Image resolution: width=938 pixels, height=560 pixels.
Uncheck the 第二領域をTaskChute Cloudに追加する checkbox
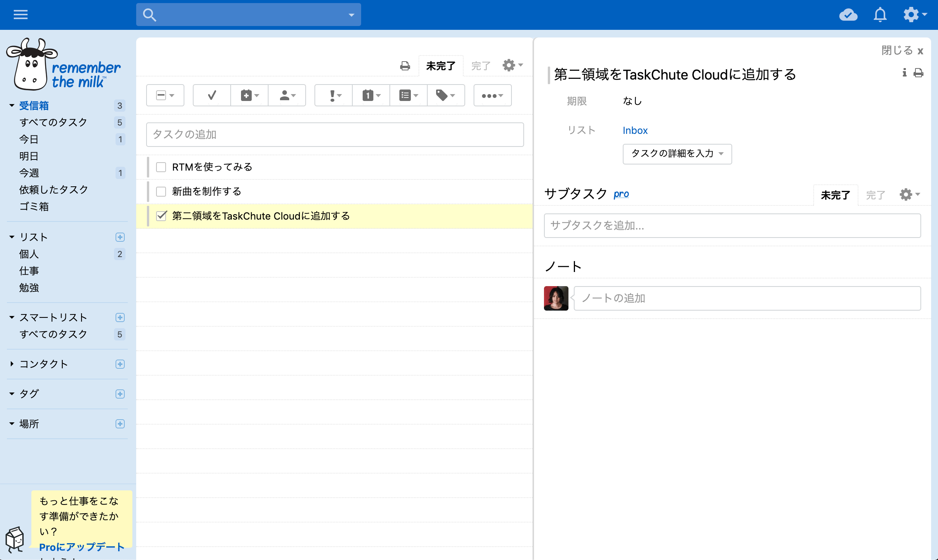(161, 216)
